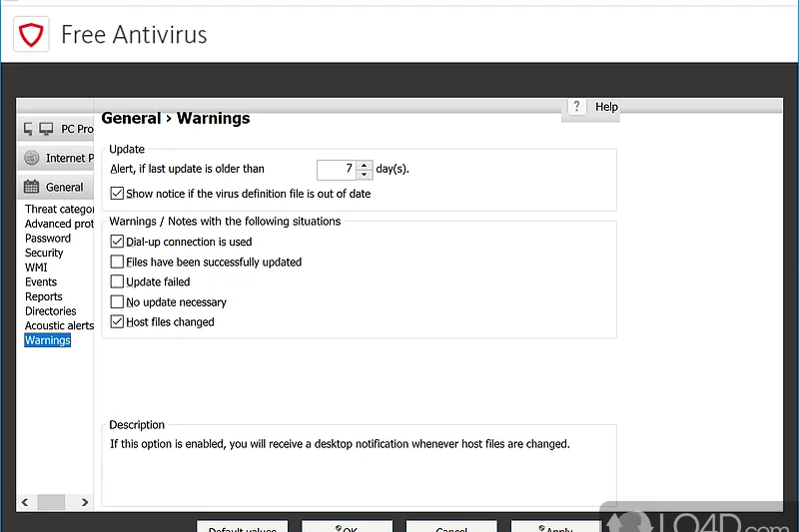The width and height of the screenshot is (799, 532).
Task: Click the General breadcrumb heading
Action: [x=131, y=118]
